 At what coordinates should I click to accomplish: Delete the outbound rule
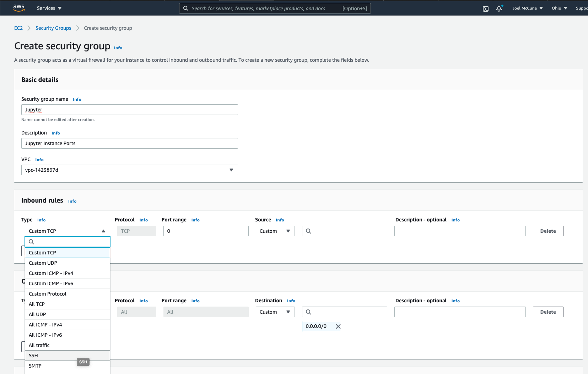548,312
